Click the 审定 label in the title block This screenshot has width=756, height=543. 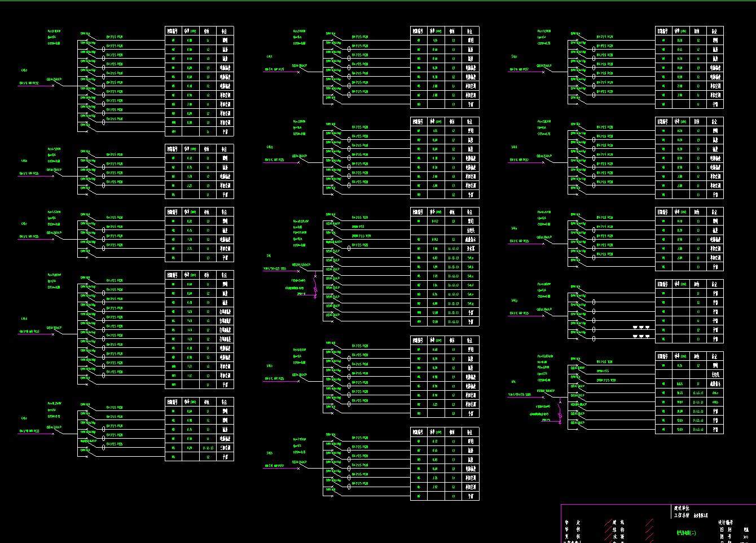pos(572,523)
